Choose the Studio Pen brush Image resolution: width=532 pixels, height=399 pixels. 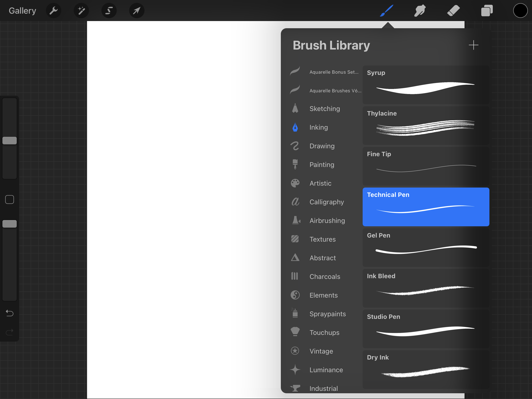[x=426, y=328]
